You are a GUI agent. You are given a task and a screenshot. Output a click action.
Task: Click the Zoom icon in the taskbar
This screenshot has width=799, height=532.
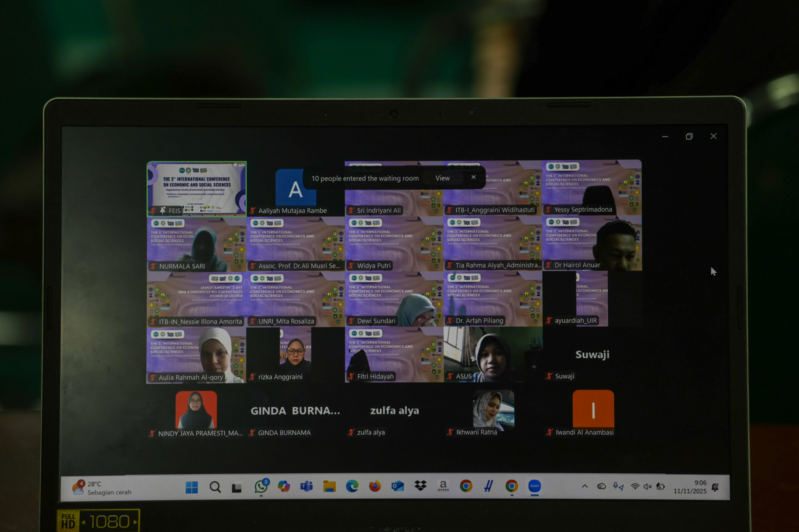tap(534, 486)
